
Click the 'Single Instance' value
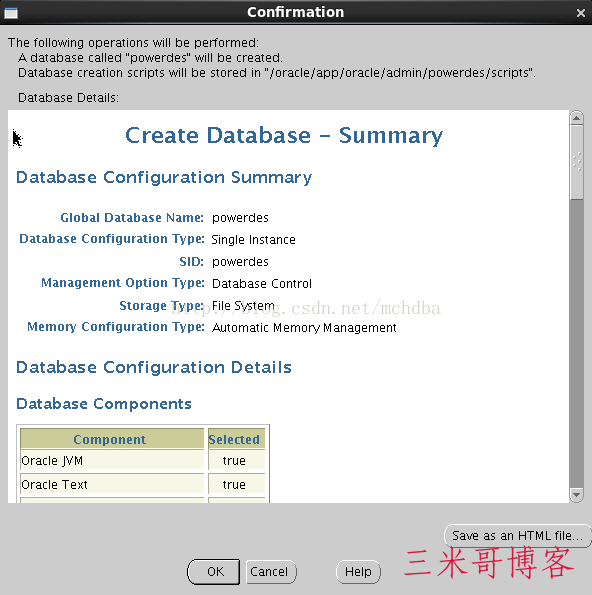(x=253, y=240)
